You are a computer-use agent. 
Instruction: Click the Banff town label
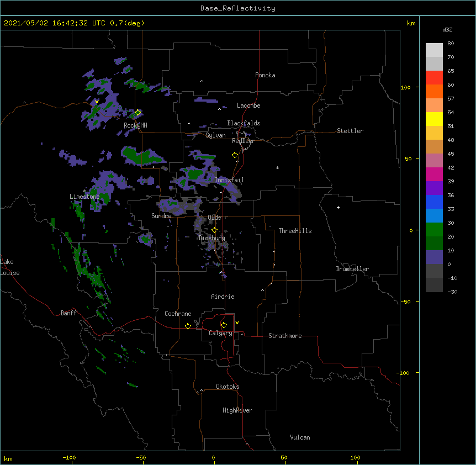pos(68,313)
